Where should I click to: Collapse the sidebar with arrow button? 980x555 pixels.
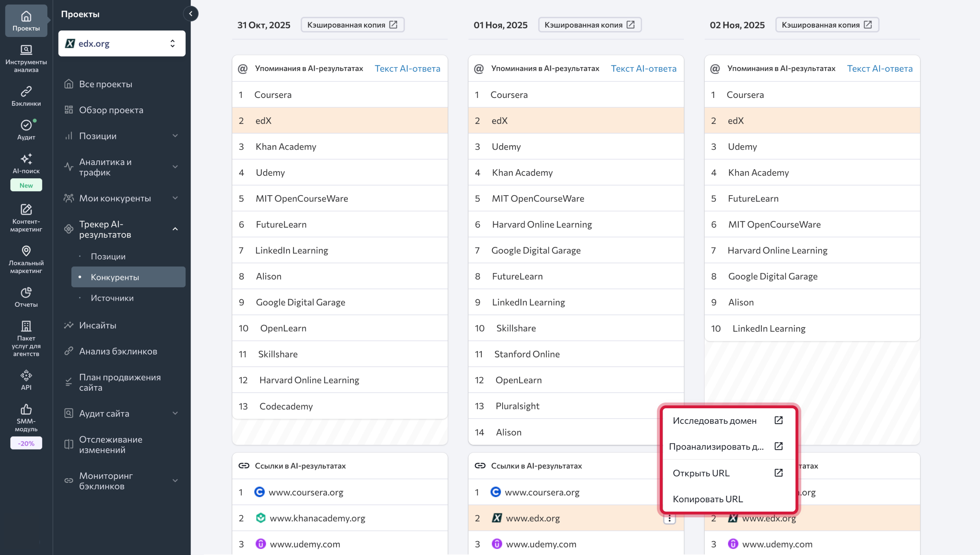click(x=191, y=14)
